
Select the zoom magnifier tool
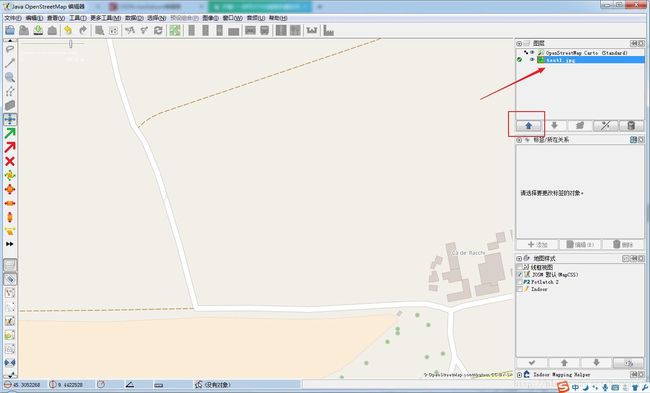[x=10, y=77]
